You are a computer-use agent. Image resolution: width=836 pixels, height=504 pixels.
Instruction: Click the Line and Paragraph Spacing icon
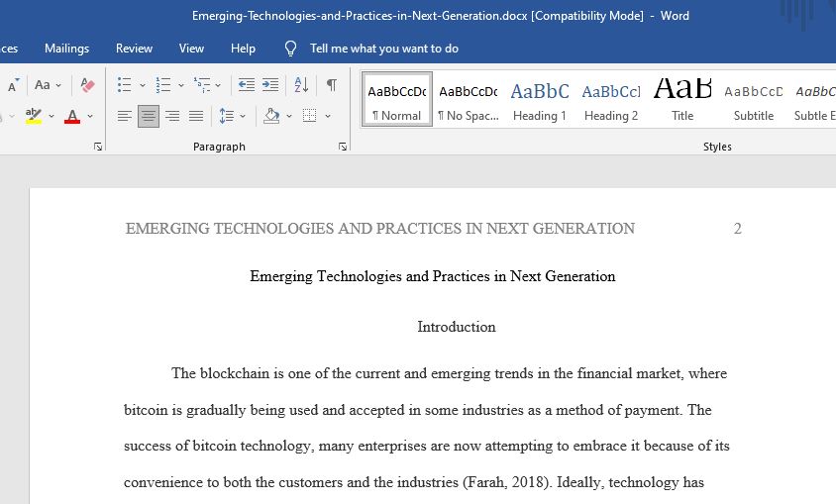click(227, 116)
